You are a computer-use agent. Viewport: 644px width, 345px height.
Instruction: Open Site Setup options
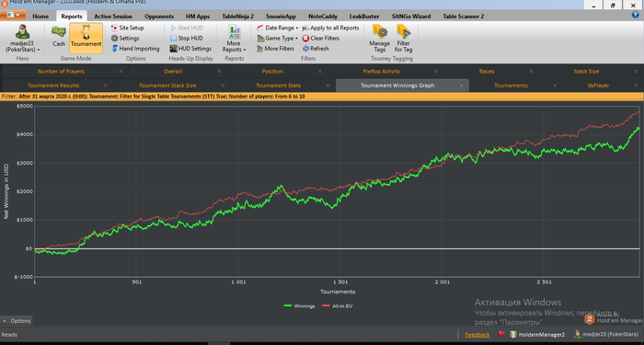[127, 28]
